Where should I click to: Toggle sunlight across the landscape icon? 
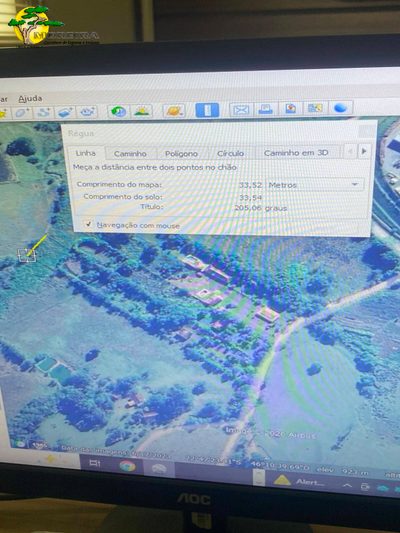pos(142,111)
